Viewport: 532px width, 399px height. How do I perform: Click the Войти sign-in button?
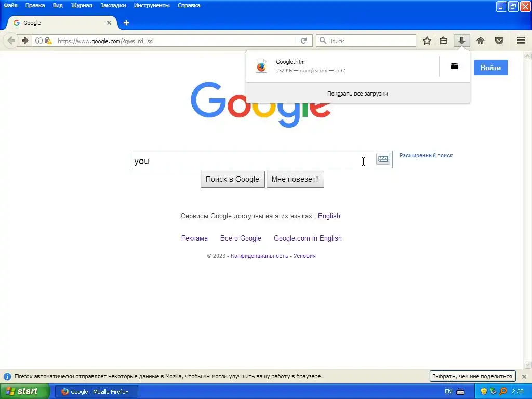pyautogui.click(x=490, y=68)
